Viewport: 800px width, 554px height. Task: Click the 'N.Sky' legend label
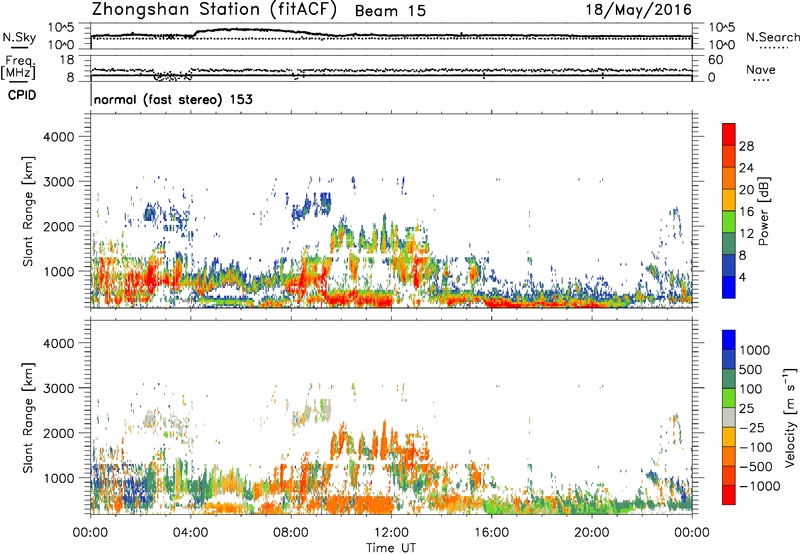coord(19,37)
